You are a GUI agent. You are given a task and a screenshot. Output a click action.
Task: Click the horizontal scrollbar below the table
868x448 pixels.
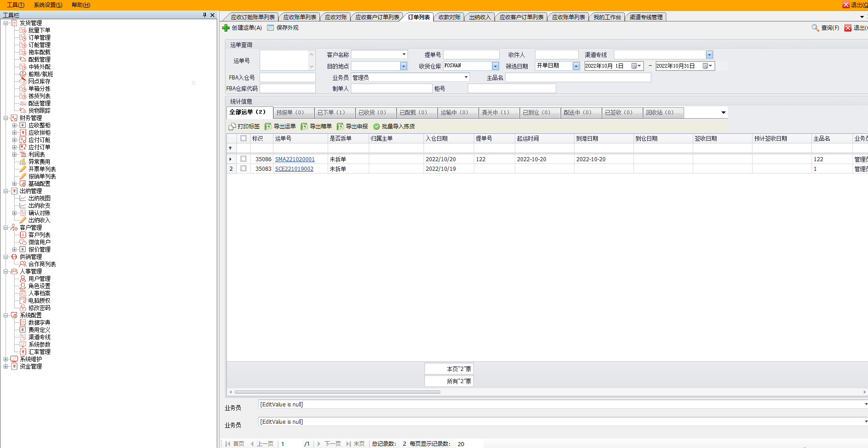[338, 392]
